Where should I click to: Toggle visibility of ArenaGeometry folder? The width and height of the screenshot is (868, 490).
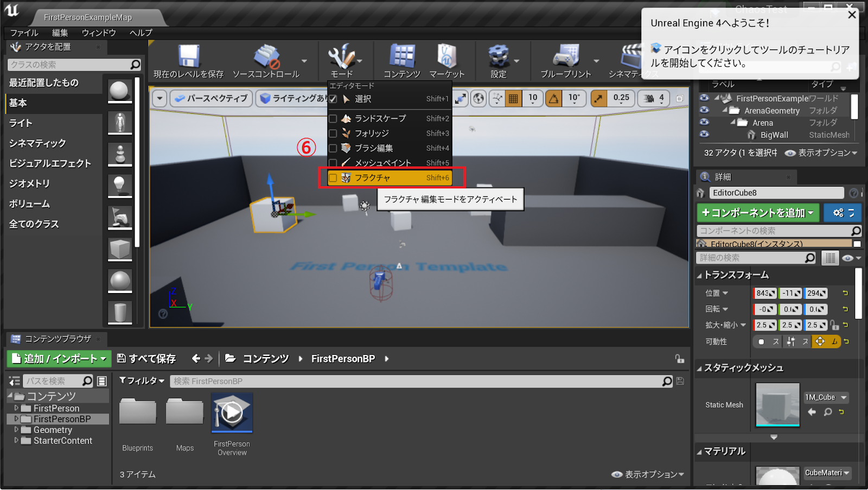(x=704, y=110)
